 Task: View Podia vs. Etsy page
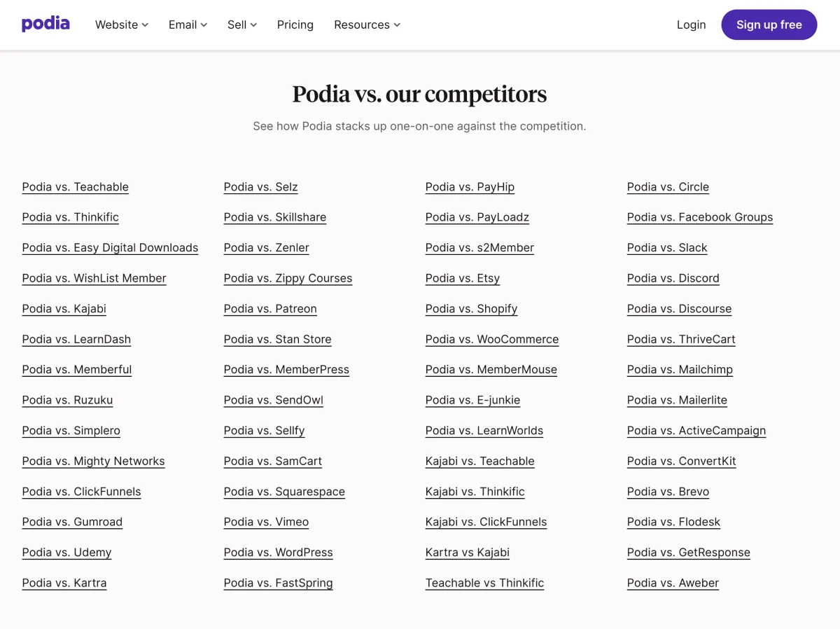point(463,278)
